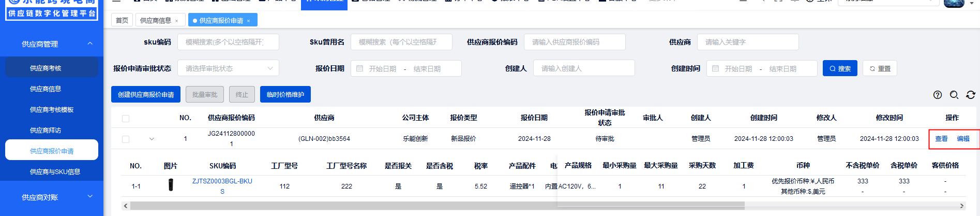Image resolution: width=980 pixels, height=216 pixels.
Task: Open 供应商考核模板 in the sidebar
Action: pos(52,109)
